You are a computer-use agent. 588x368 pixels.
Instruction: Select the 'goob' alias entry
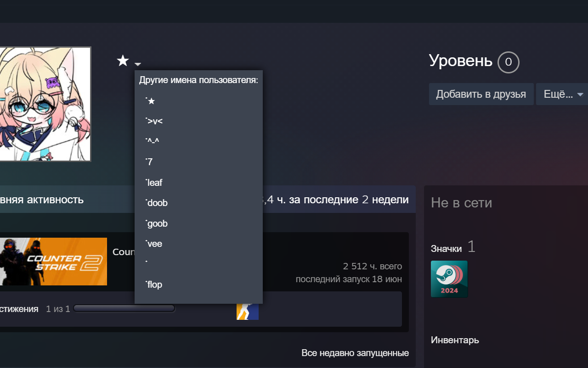(x=156, y=223)
